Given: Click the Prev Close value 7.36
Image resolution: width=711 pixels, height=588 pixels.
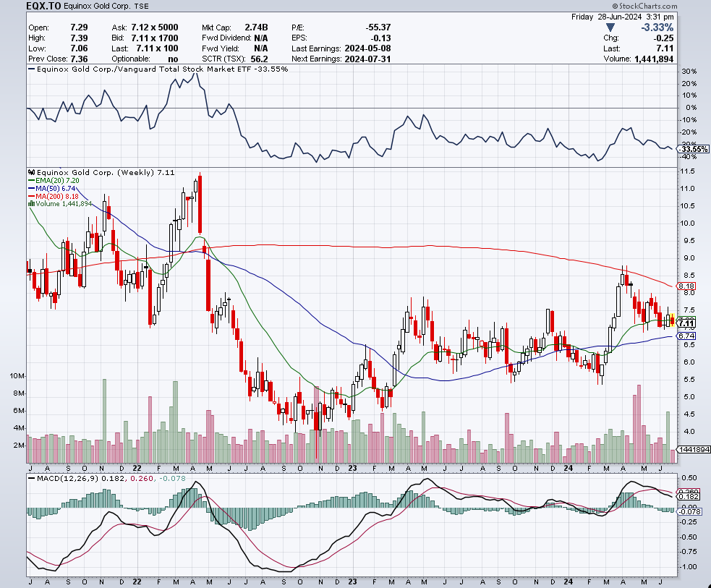Looking at the screenshot, I should point(79,59).
